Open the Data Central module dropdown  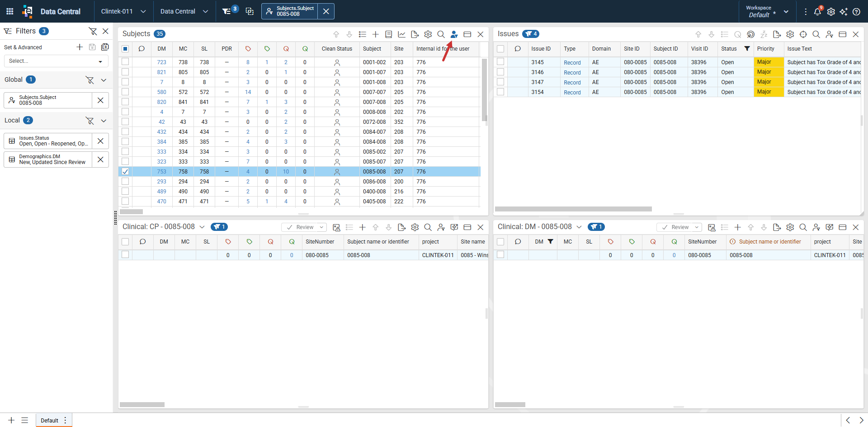click(x=184, y=11)
